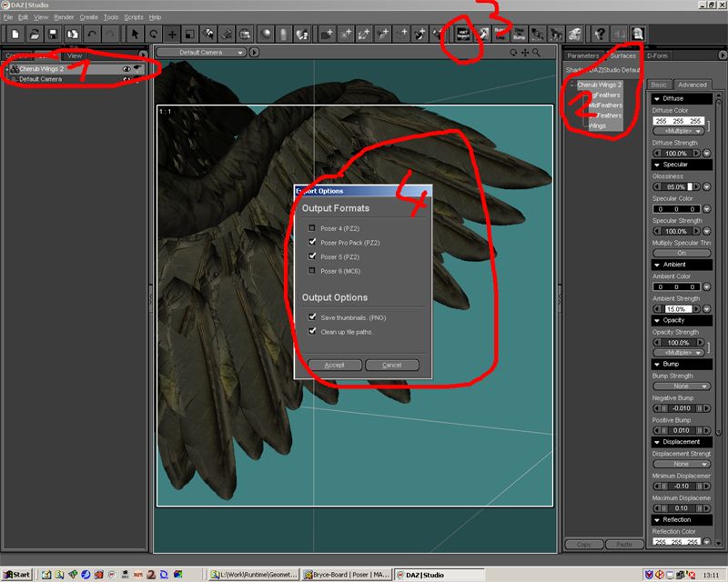Select the Translate crosshair tool
The image size is (728, 582).
tap(172, 34)
